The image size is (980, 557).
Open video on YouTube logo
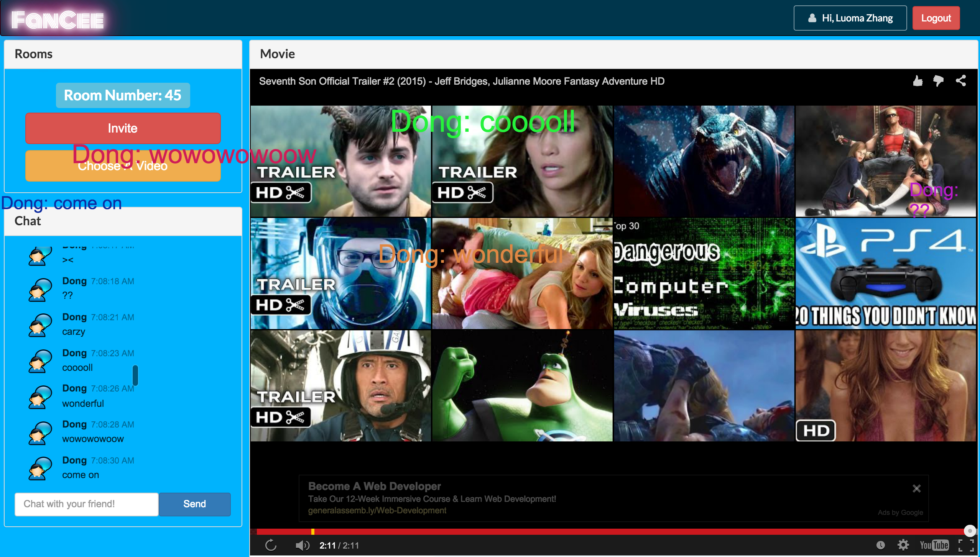[x=934, y=545]
